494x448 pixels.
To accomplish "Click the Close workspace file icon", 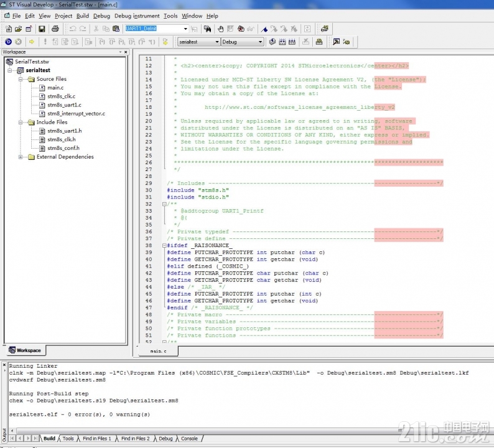I will point(29,29).
